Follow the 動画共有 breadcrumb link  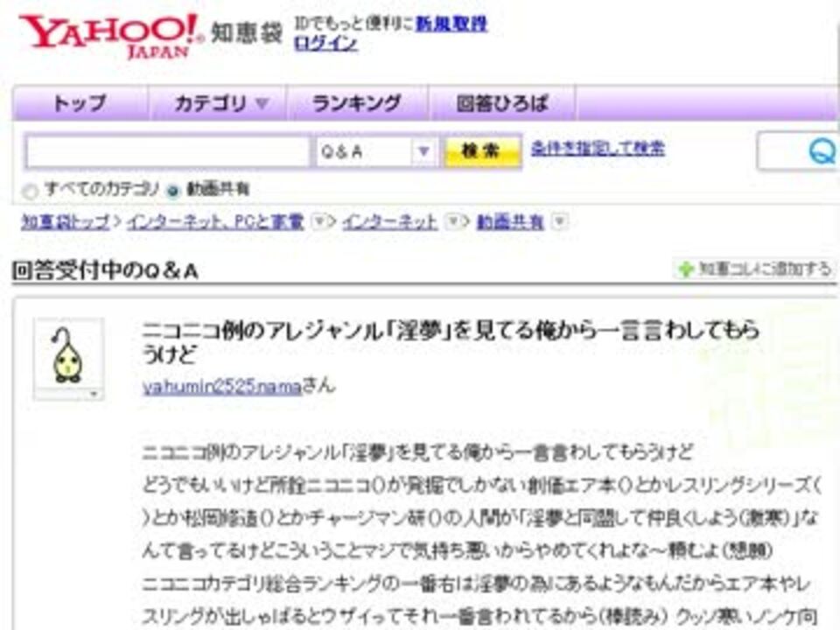tap(510, 221)
